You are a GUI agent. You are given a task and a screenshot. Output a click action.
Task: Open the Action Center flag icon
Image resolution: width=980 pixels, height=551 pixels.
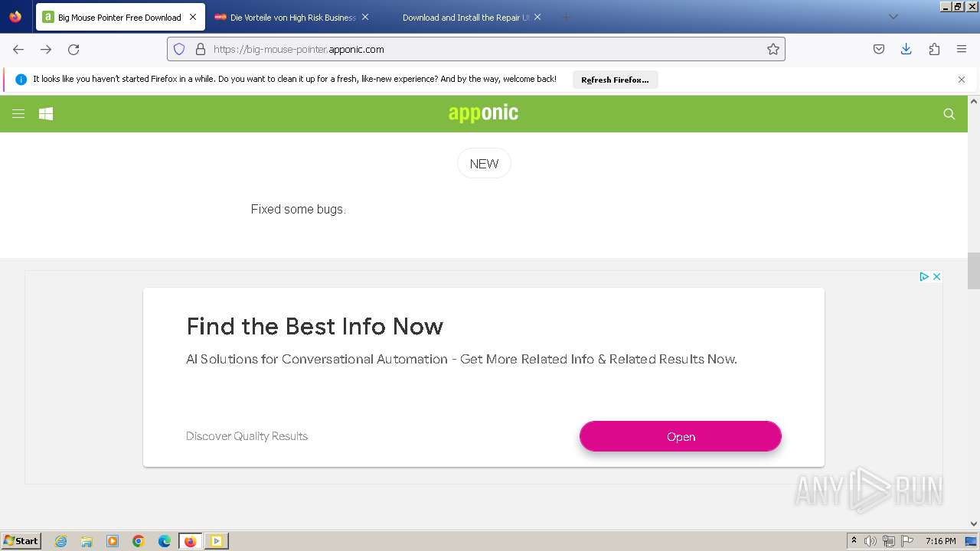tap(907, 541)
